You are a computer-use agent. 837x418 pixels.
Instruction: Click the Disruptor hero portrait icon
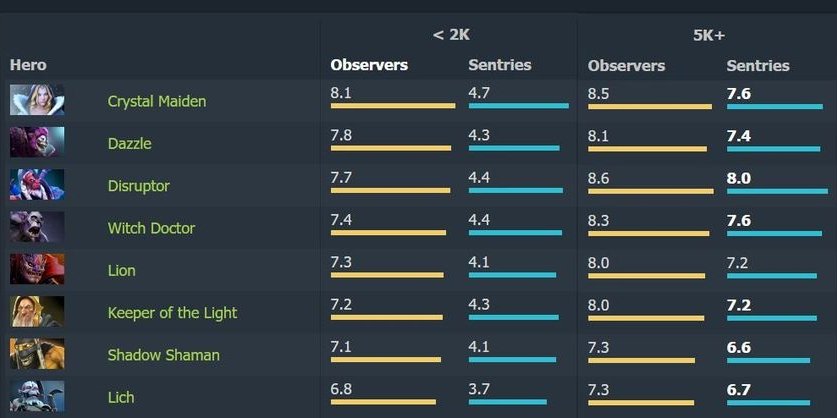coord(37,185)
